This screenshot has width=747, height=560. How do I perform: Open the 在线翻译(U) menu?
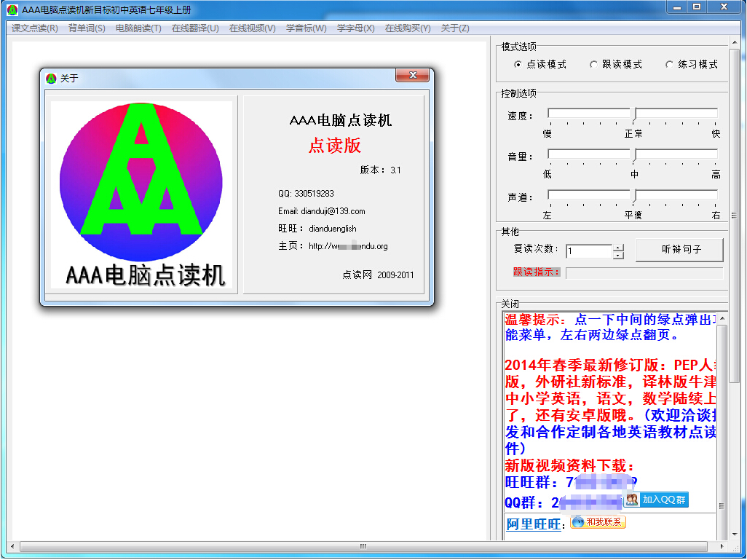pos(195,28)
